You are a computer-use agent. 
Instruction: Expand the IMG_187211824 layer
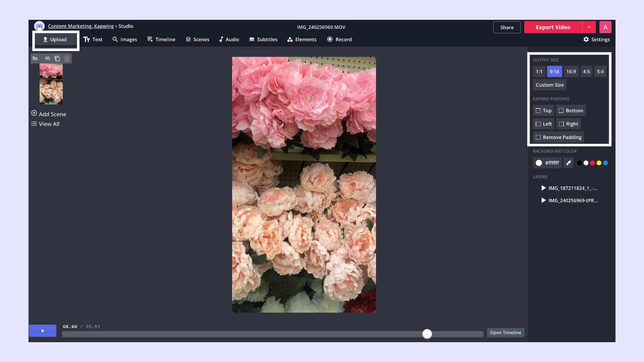(543, 188)
